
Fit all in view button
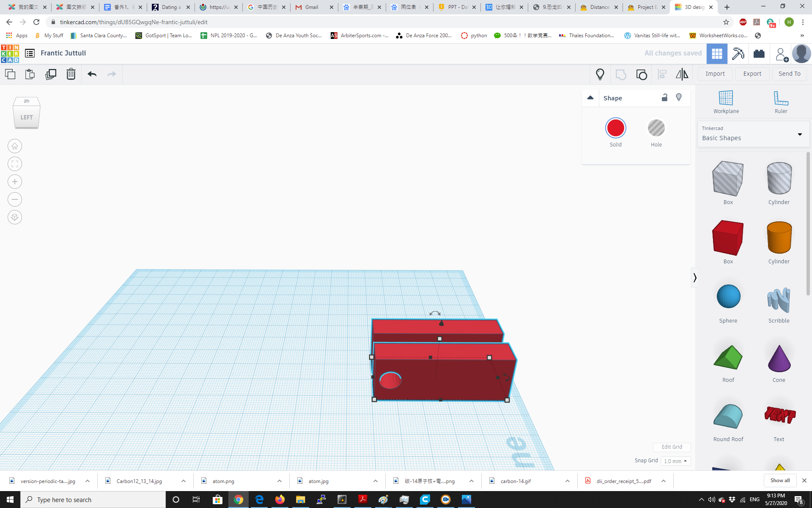pos(15,164)
